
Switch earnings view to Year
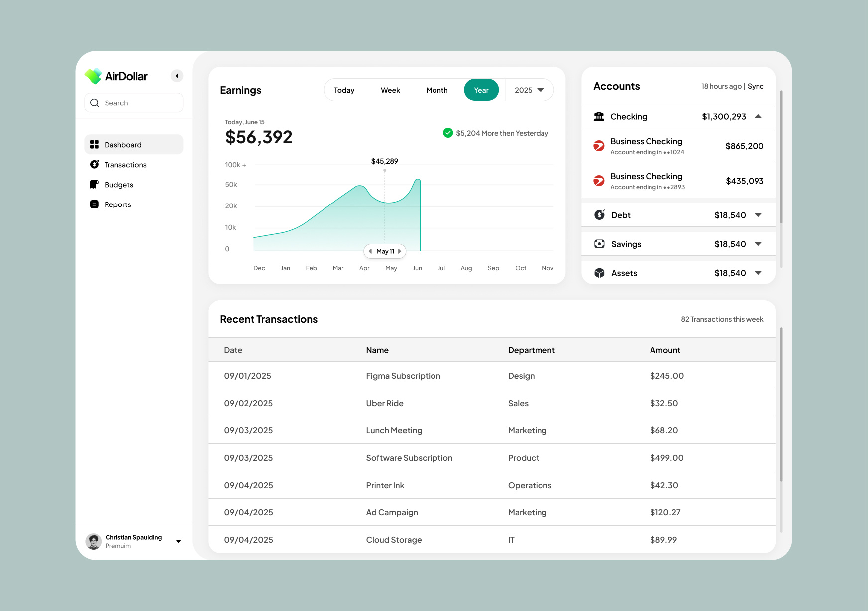[481, 90]
